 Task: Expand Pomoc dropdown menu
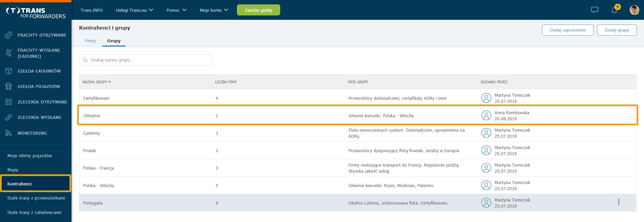(177, 10)
